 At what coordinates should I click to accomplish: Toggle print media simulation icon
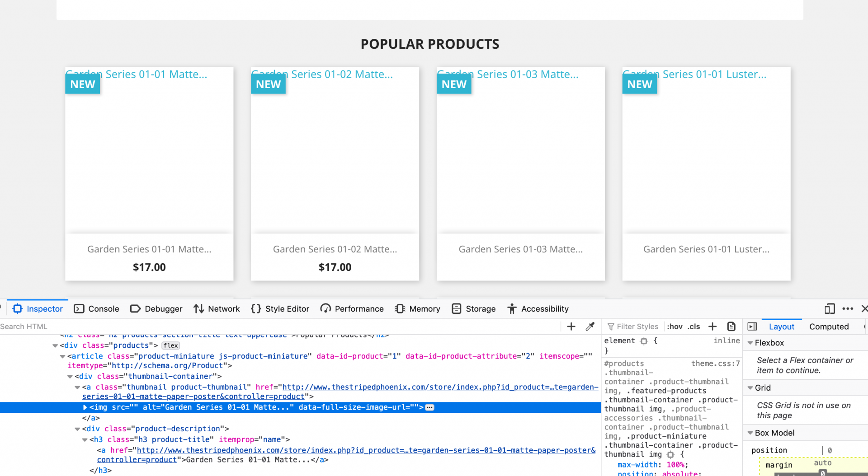point(731,327)
